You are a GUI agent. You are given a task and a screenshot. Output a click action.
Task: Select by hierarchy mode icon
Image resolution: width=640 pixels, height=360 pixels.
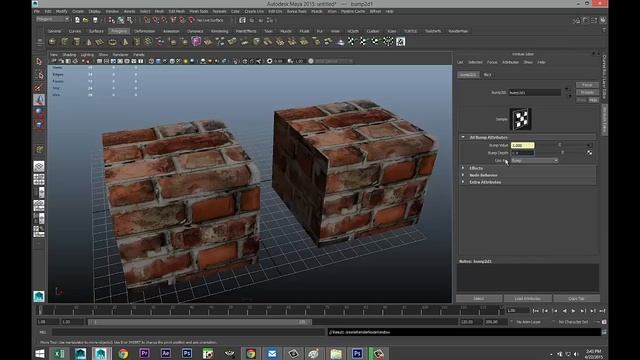(x=111, y=20)
